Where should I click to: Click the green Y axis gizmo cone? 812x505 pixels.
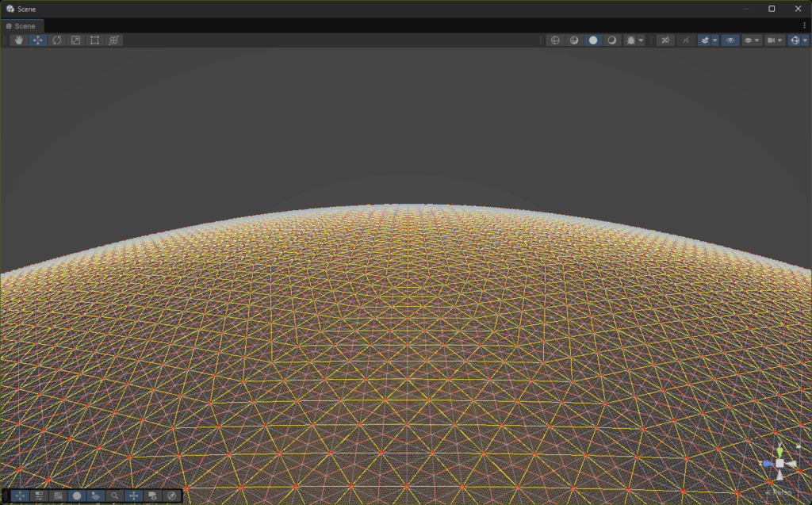[x=779, y=449]
